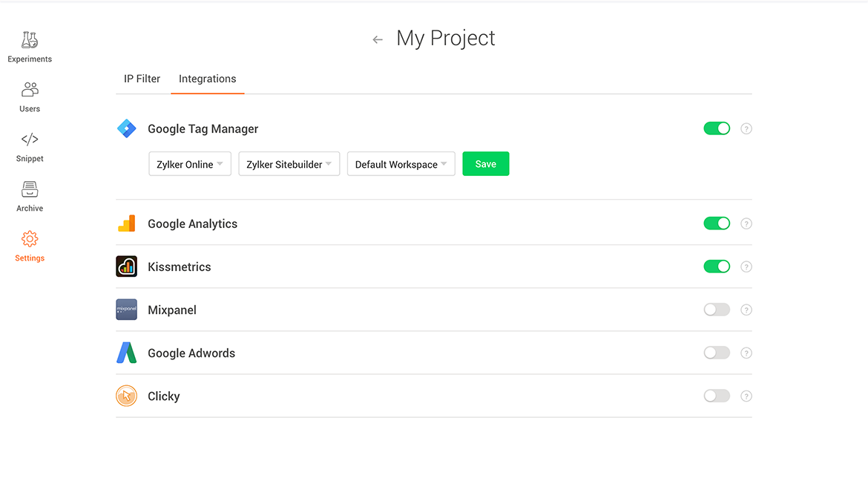868x487 pixels.
Task: Open the Default Workspace dropdown
Action: tap(401, 164)
